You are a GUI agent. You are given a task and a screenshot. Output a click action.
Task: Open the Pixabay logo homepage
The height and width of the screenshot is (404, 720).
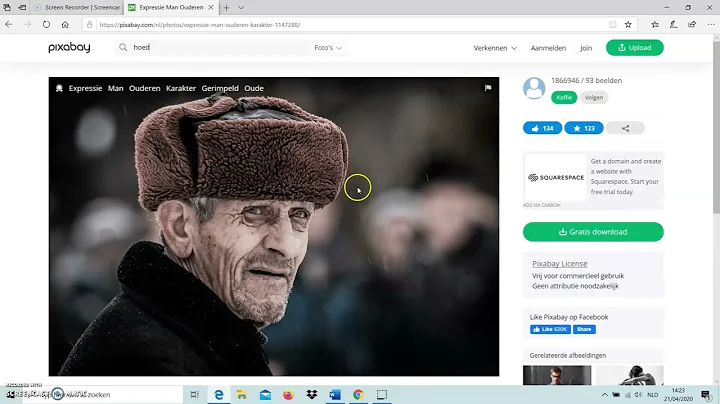click(69, 47)
